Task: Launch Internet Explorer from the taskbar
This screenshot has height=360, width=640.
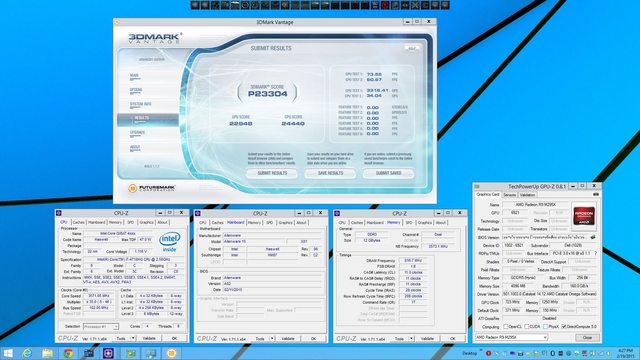Action: [27, 353]
